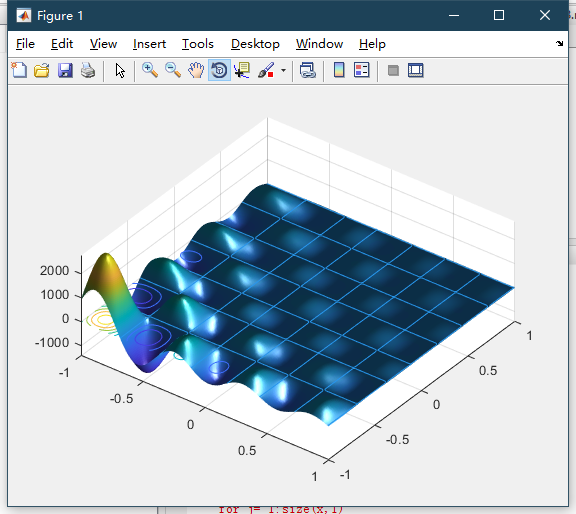Save the figure with floppy disk icon
This screenshot has height=514, width=576.
coord(65,70)
